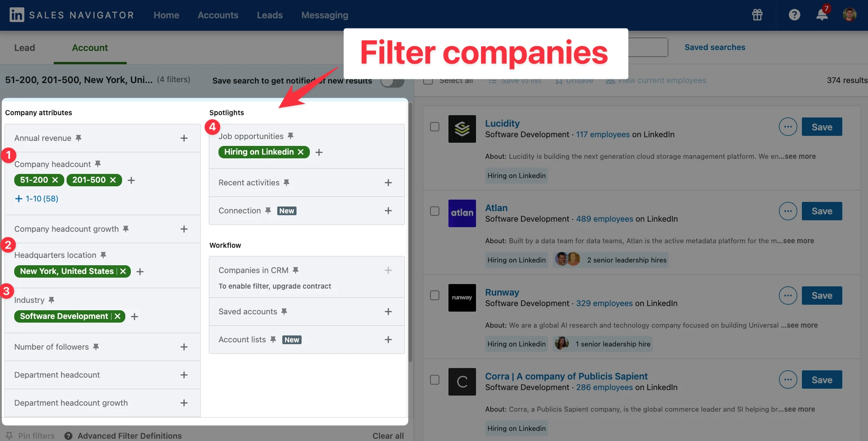Add another headquarters location
The image size is (868, 441).
(x=140, y=272)
